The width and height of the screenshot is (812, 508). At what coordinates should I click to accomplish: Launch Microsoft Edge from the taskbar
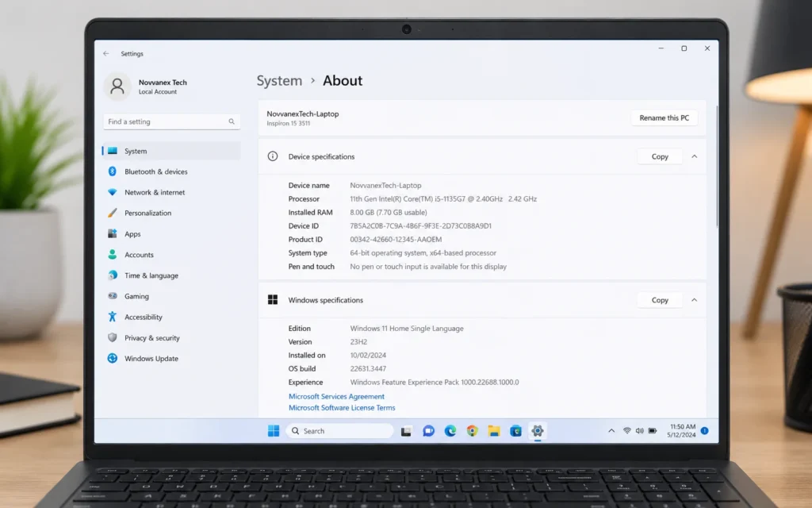coord(450,431)
